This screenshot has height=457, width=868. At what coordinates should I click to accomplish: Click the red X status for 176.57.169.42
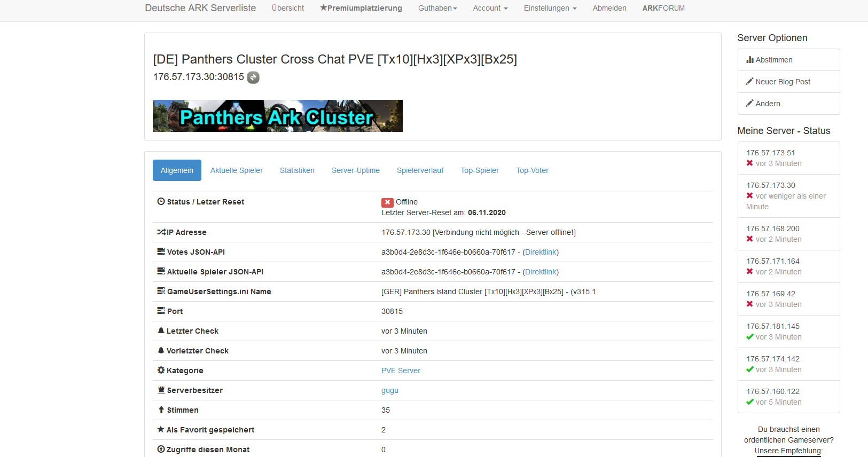tap(750, 304)
